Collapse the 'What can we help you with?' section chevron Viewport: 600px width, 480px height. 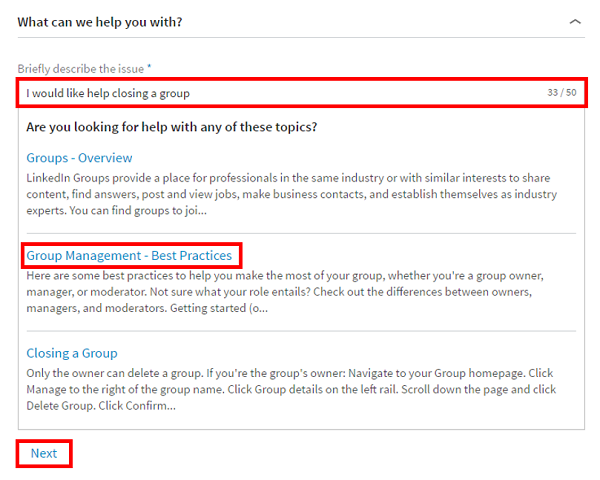[x=574, y=21]
